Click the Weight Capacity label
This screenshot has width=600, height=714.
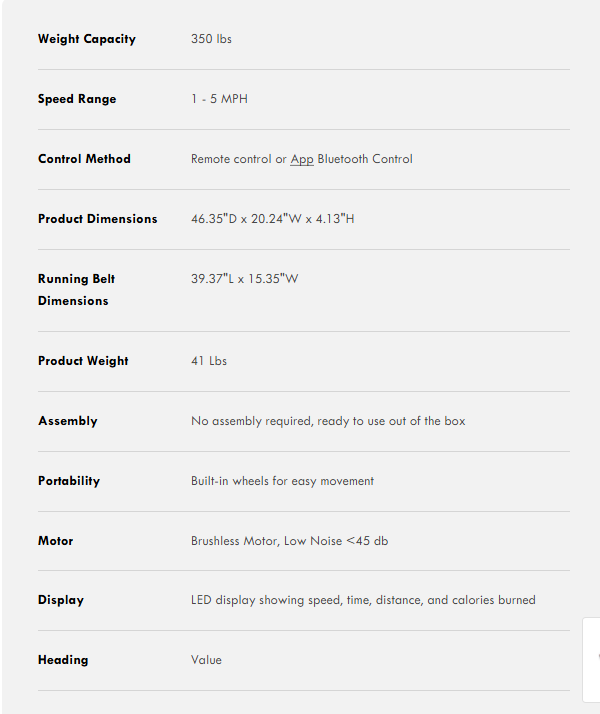[x=86, y=39]
